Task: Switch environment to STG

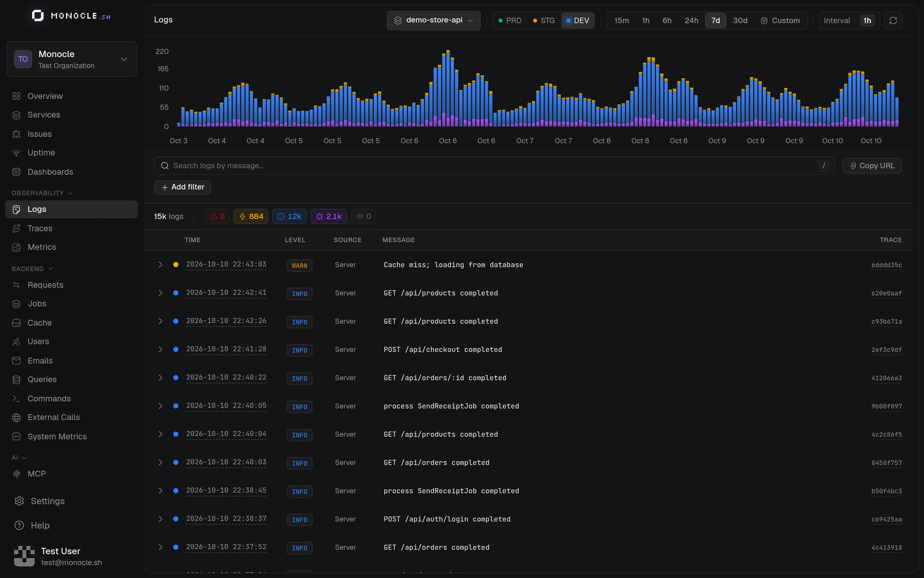Action: tap(544, 21)
